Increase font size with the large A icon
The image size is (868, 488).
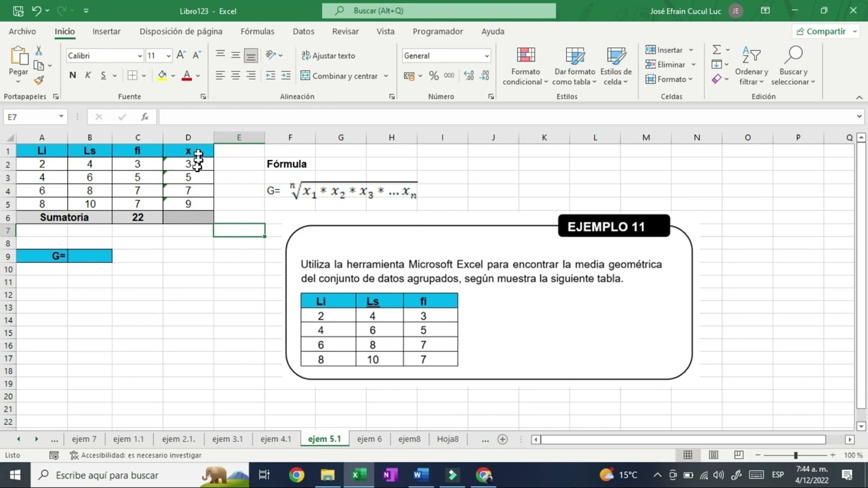181,56
